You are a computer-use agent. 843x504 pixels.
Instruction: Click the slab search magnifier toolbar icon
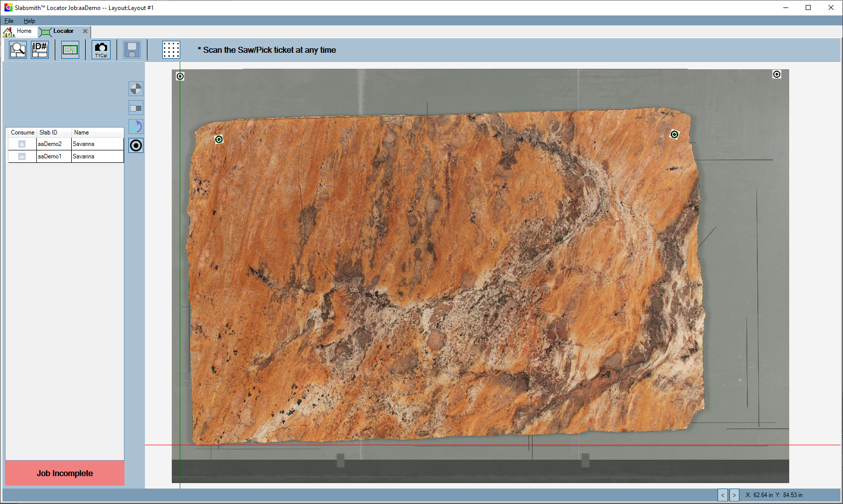(18, 50)
